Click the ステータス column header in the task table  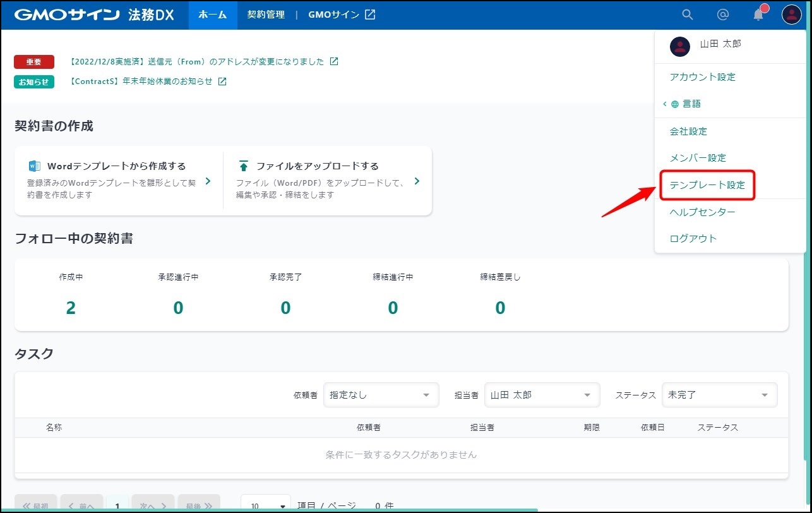coord(718,428)
